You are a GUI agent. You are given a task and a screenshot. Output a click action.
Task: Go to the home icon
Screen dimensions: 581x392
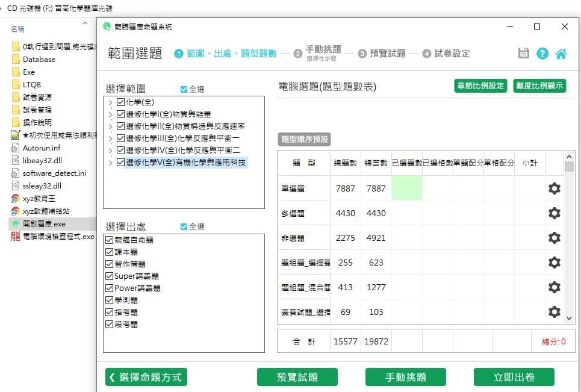pyautogui.click(x=561, y=54)
